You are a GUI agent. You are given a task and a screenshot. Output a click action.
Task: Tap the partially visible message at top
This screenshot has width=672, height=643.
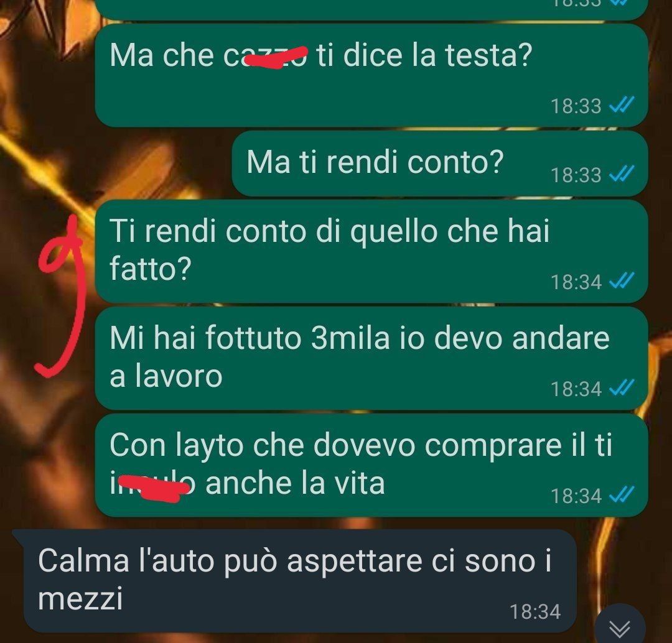tap(371, 9)
